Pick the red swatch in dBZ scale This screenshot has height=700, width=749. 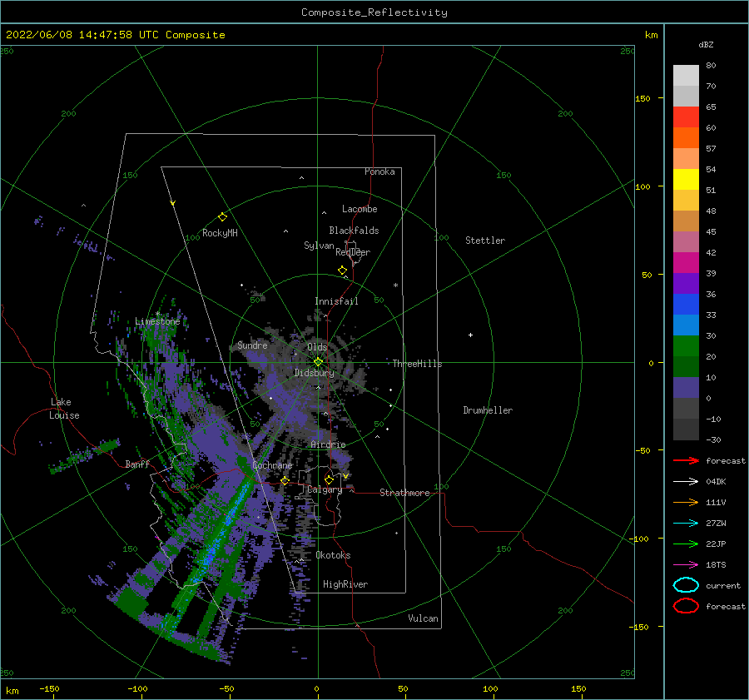(686, 117)
